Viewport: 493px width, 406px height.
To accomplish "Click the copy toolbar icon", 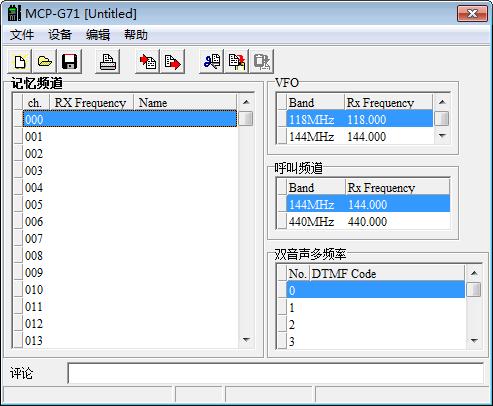I will [x=237, y=62].
